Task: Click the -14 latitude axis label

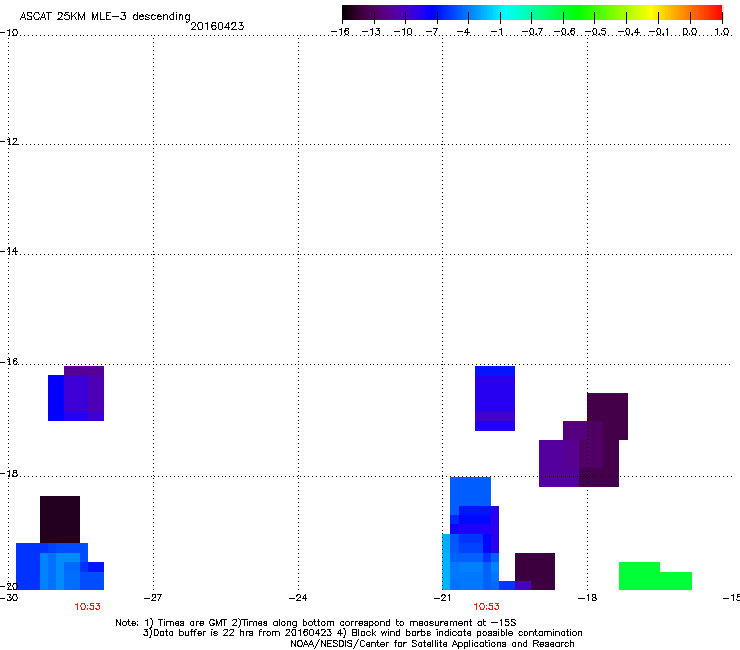Action: [9, 251]
